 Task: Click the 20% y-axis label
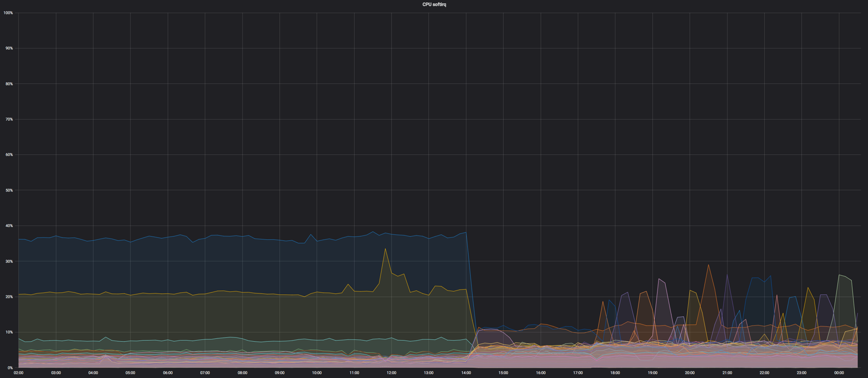coord(9,297)
